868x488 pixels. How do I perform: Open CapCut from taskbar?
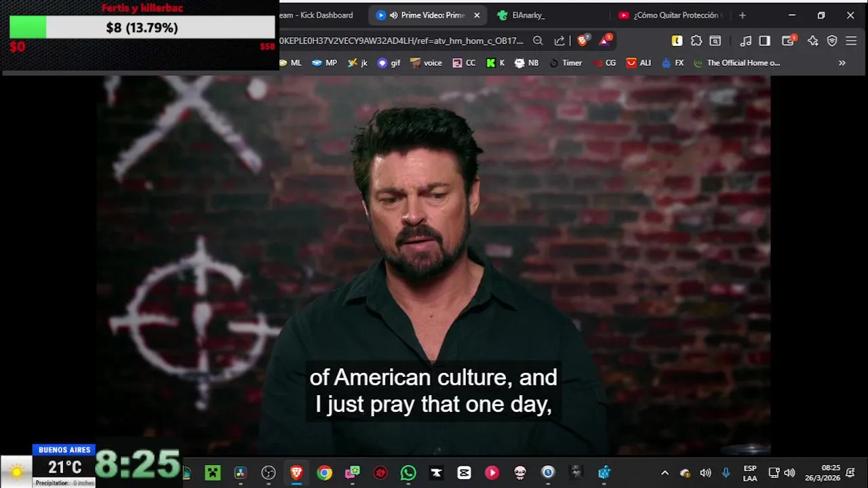(465, 472)
